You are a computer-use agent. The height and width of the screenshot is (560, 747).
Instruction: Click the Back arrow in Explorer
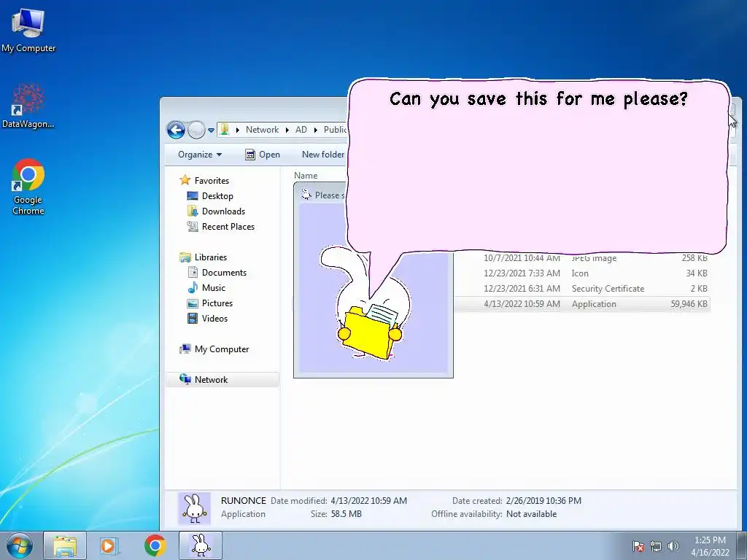click(176, 130)
